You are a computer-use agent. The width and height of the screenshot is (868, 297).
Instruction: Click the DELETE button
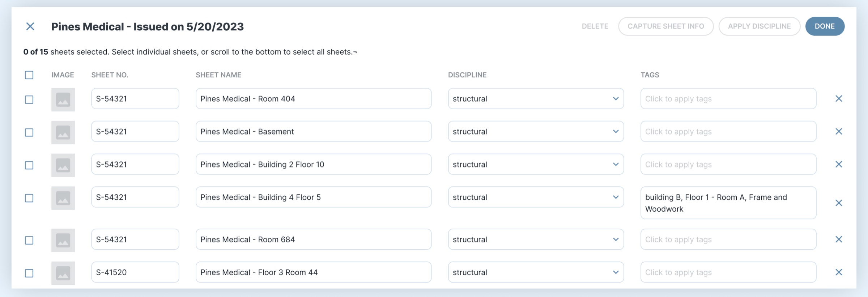coord(595,26)
